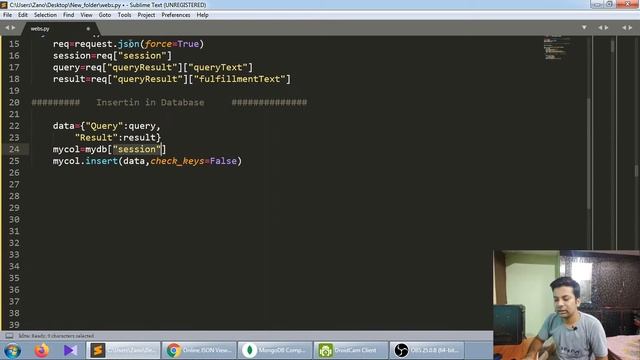Click "Result" key on line 23

(x=96, y=138)
